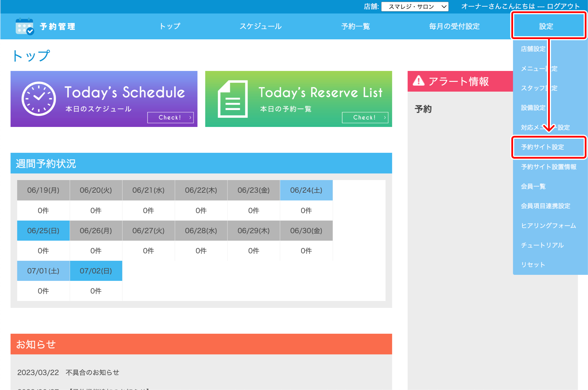
Task: Click the clock icon on Today's Schedule
Action: 39,99
